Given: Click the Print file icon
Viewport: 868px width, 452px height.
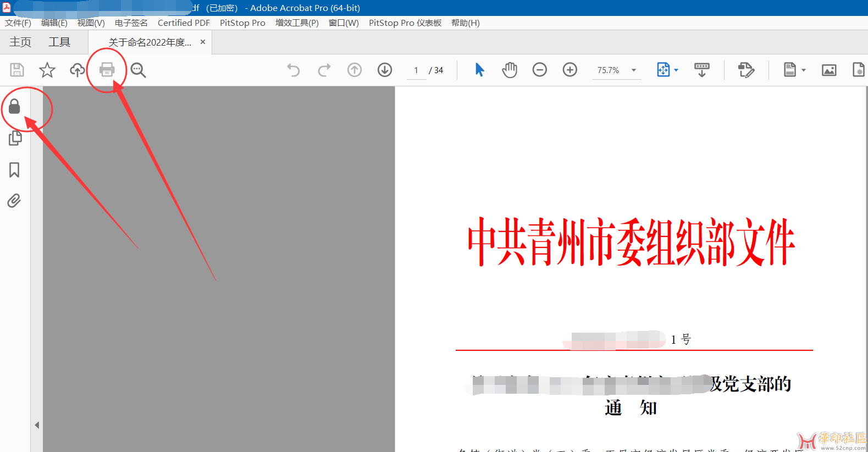Looking at the screenshot, I should click(107, 70).
